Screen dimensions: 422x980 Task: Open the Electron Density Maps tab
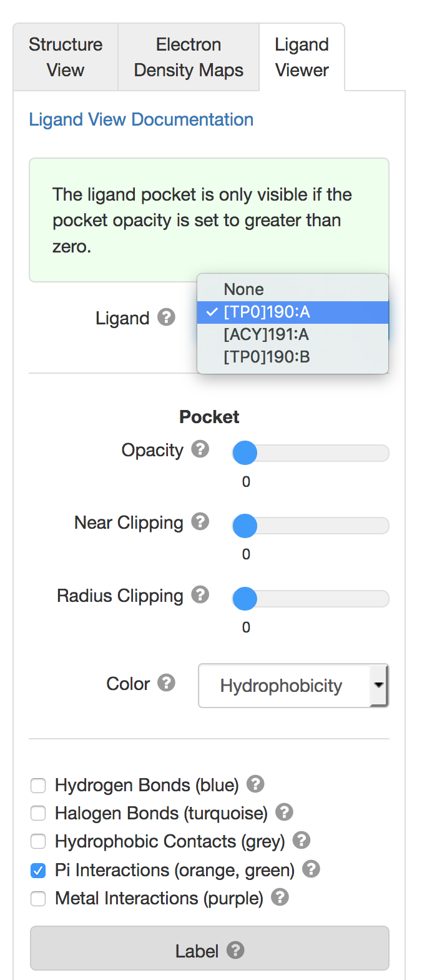(189, 57)
